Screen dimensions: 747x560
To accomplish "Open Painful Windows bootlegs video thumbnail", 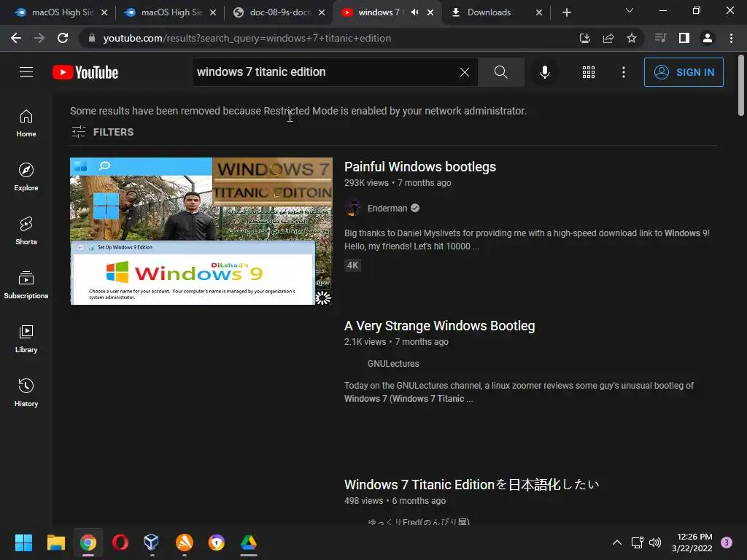I will click(x=201, y=231).
